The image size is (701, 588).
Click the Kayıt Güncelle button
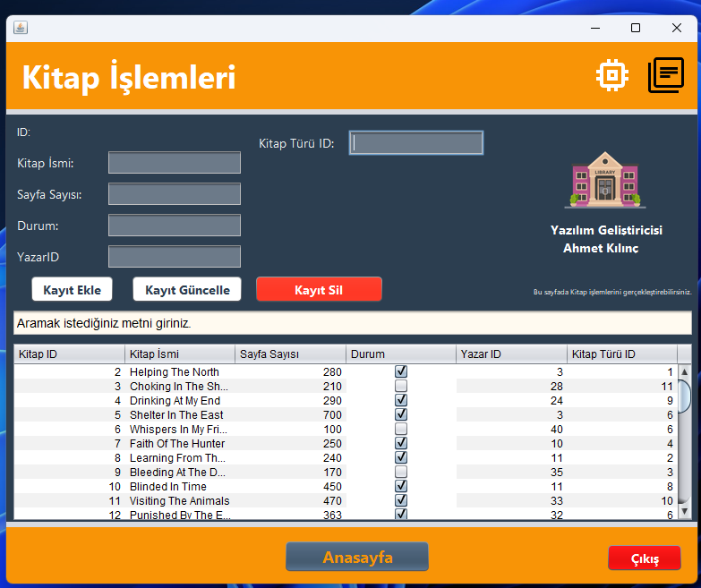click(187, 290)
